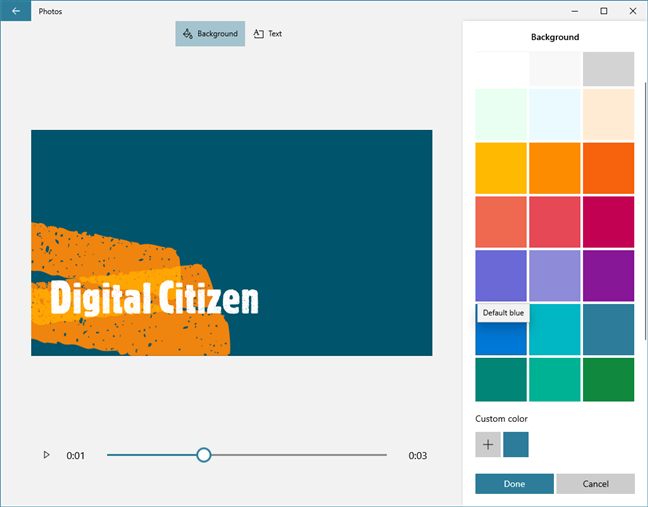Pick the rose red swatch

[555, 222]
